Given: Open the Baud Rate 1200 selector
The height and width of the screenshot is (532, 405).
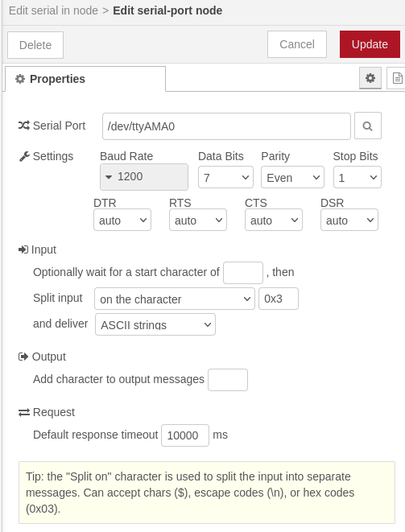Looking at the screenshot, I should [144, 177].
